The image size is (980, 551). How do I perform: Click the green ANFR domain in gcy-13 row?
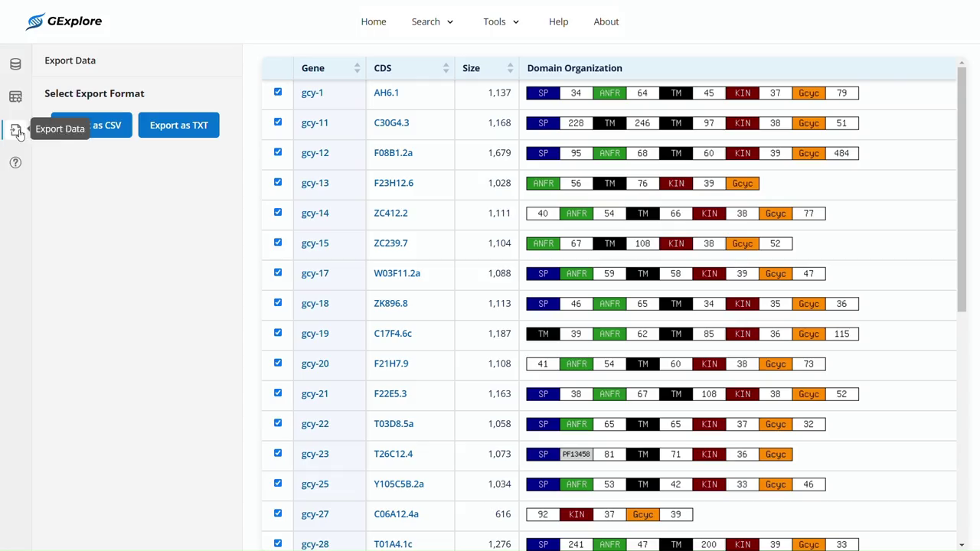click(x=543, y=184)
